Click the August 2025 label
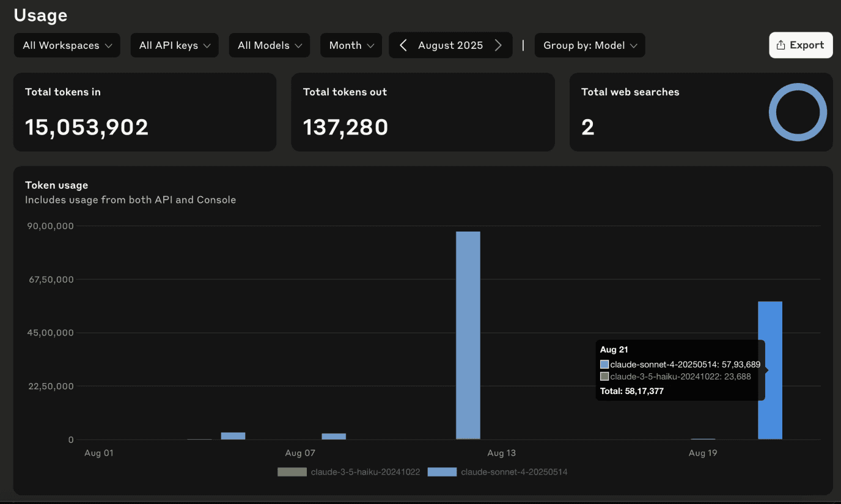841x504 pixels. [x=450, y=45]
